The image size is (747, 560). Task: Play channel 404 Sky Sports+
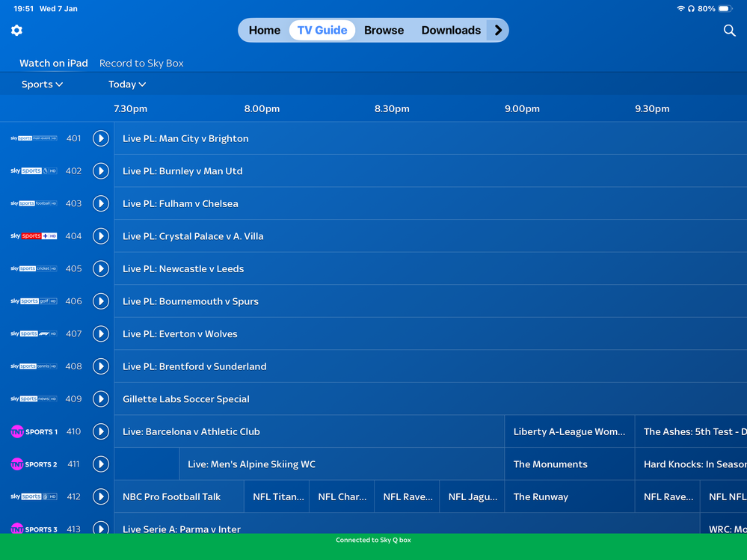tap(101, 236)
